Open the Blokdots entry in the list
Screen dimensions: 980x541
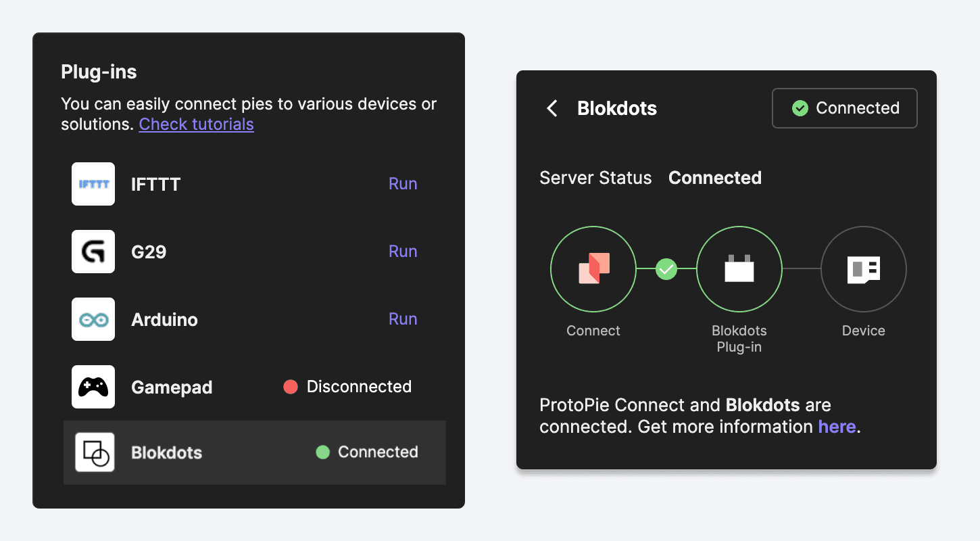166,452
